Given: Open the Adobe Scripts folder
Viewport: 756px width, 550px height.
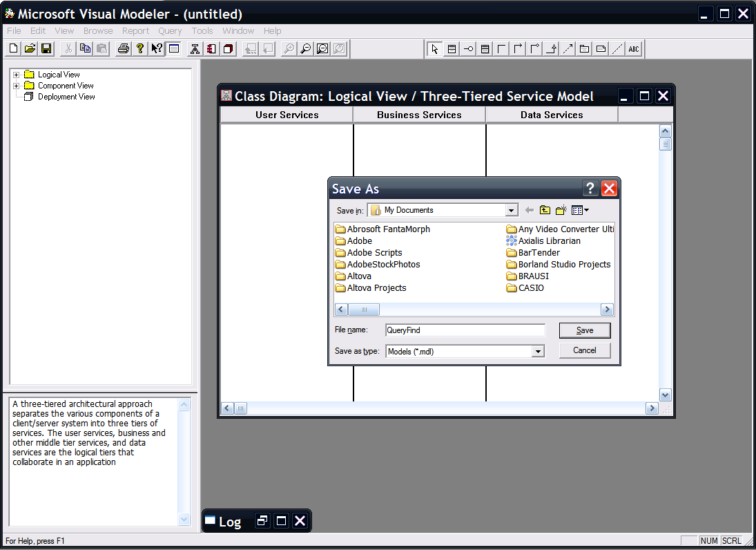Looking at the screenshot, I should 374,253.
